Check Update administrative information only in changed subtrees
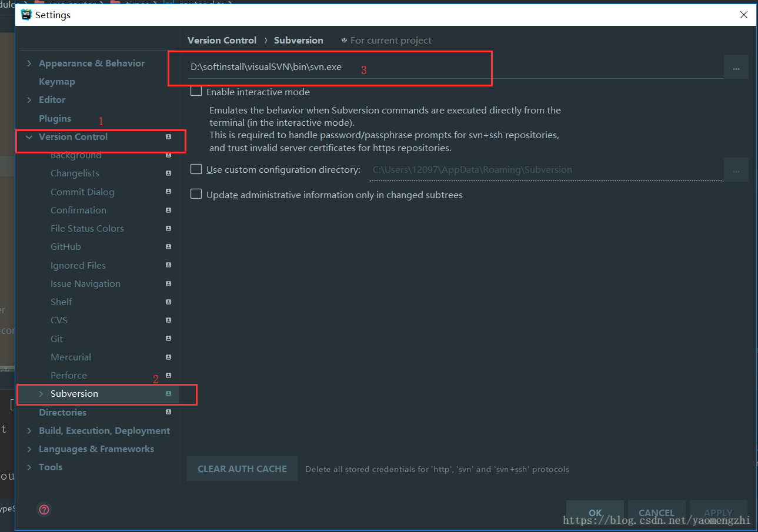 [196, 194]
